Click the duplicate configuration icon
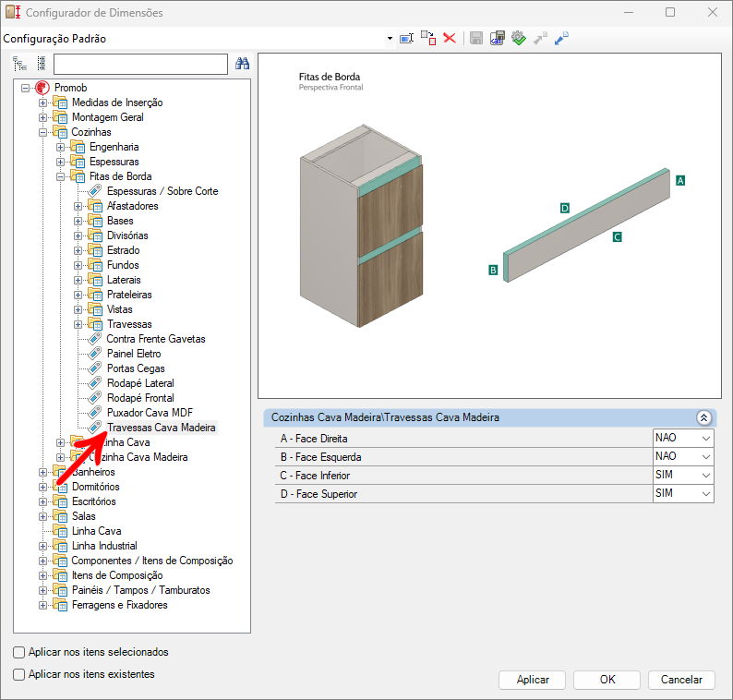 [428, 38]
